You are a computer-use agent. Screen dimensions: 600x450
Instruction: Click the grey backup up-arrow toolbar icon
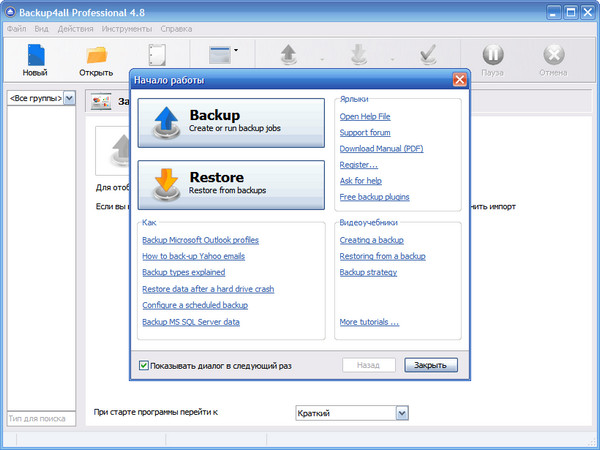(x=289, y=55)
